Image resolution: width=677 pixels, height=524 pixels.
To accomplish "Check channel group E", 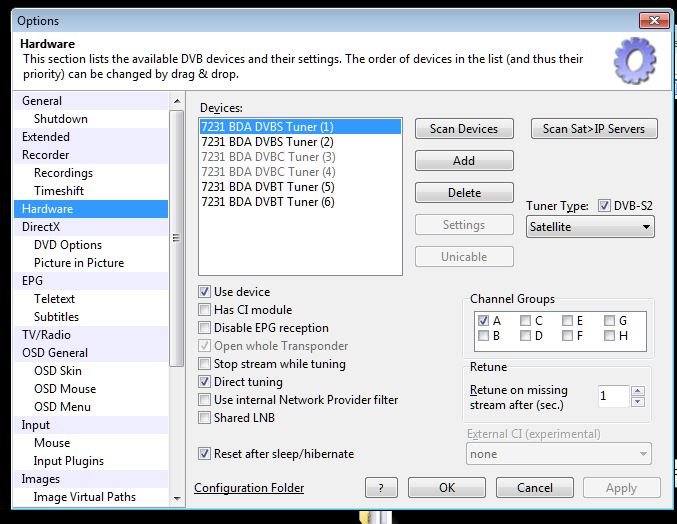I will tap(567, 321).
